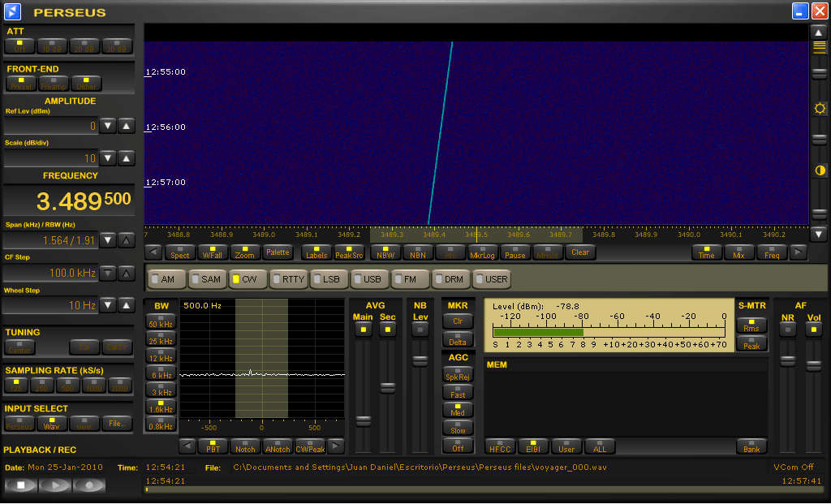
Task: Click the Bank memory button
Action: (751, 446)
